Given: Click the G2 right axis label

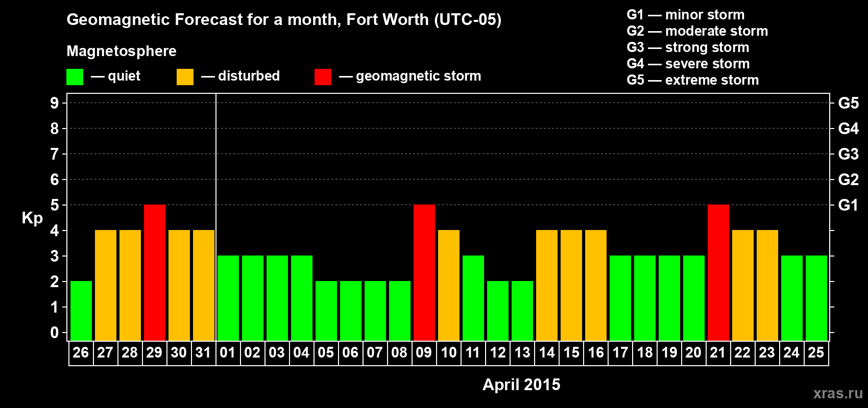Looking at the screenshot, I should [849, 180].
